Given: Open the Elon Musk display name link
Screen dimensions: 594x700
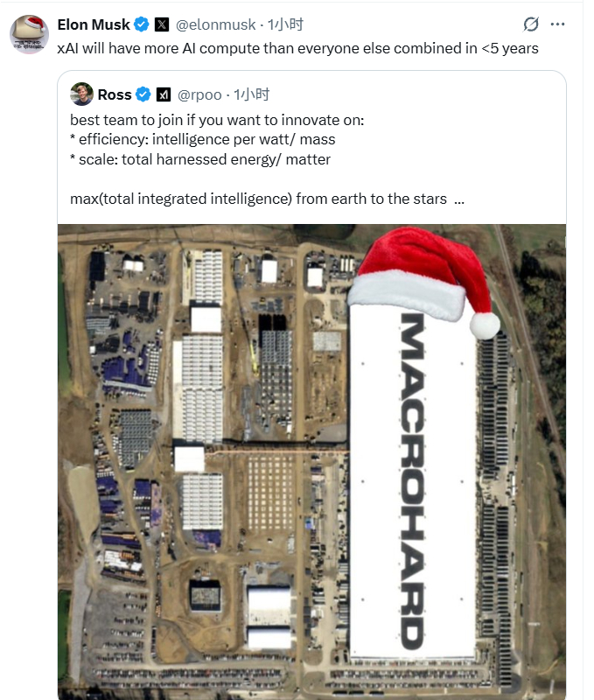Looking at the screenshot, I should [x=94, y=24].
